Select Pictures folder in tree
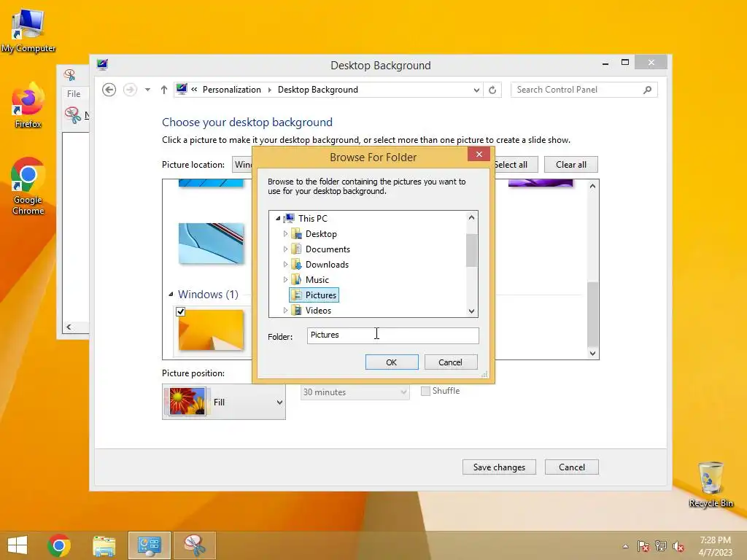This screenshot has height=560, width=747. pos(314,295)
